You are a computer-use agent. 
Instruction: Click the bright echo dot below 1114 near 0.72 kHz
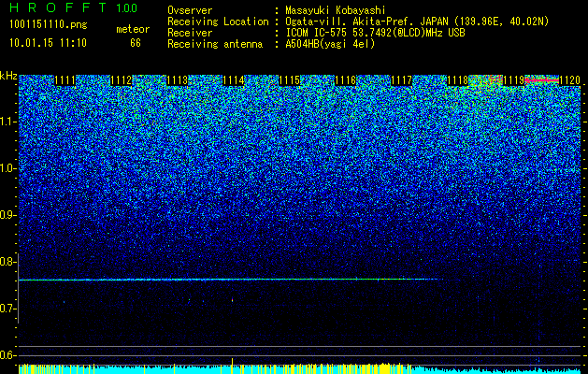(x=232, y=300)
